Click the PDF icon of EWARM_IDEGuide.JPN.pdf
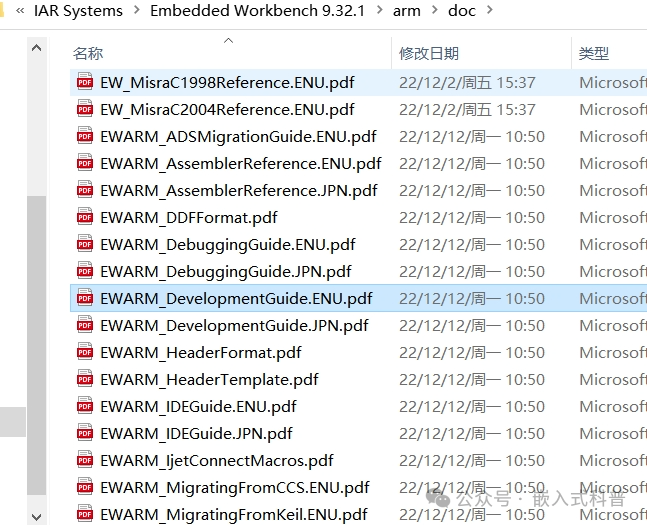 coord(85,433)
